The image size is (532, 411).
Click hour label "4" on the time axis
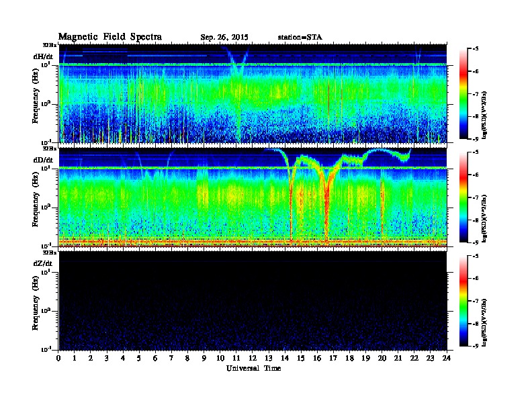pyautogui.click(x=123, y=359)
